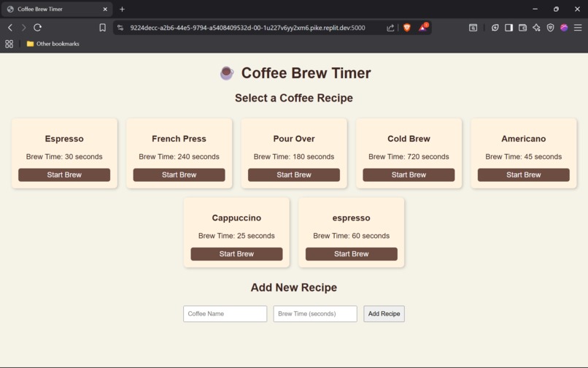The height and width of the screenshot is (368, 588).
Task: Share the page via share icon
Action: point(390,28)
